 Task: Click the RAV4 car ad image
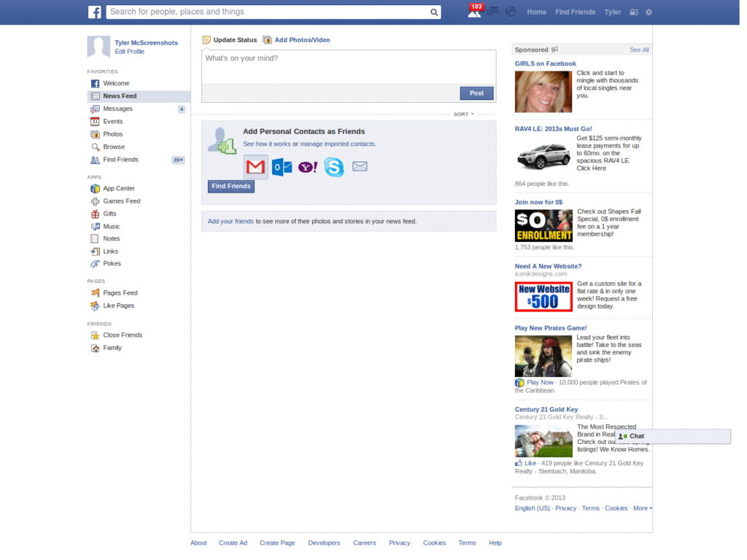(x=543, y=157)
